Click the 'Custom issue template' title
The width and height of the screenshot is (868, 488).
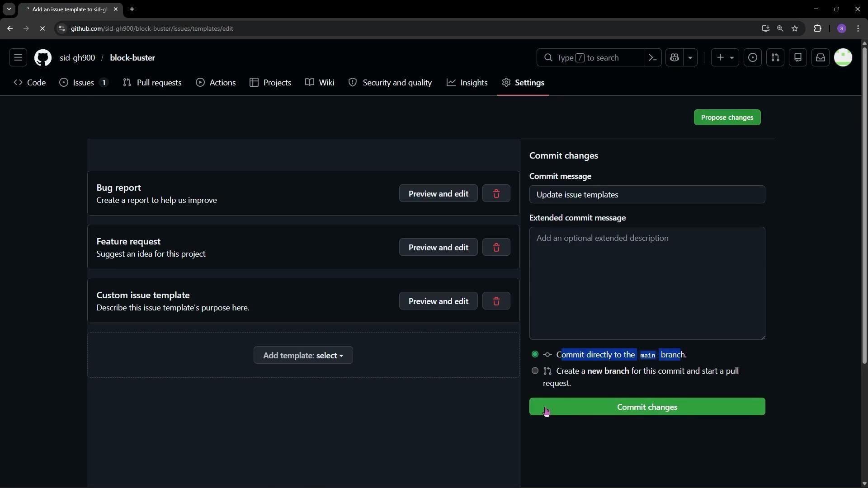tap(143, 296)
